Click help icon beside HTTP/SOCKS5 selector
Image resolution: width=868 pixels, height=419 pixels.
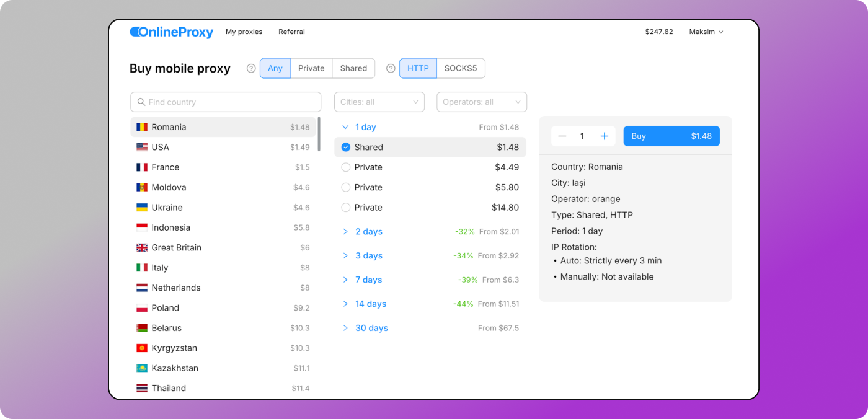tap(391, 68)
